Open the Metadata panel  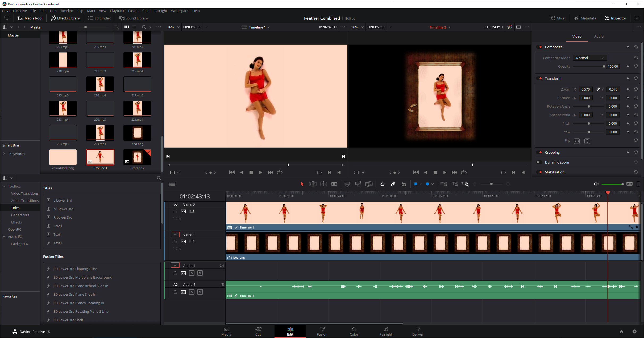click(585, 18)
